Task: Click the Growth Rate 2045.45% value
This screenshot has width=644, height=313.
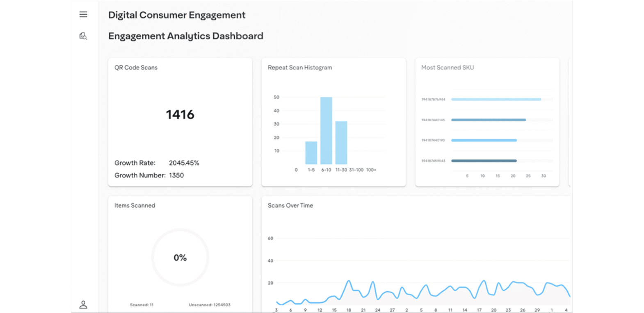Action: click(x=184, y=163)
